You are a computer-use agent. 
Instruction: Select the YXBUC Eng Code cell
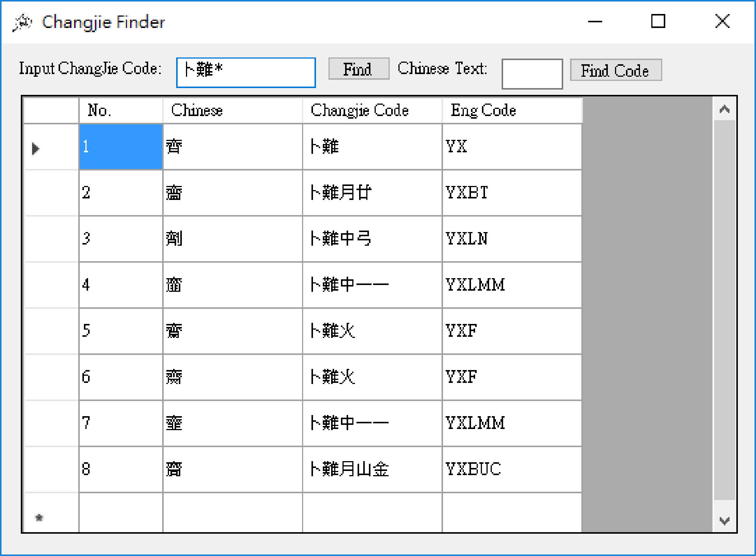pos(511,469)
